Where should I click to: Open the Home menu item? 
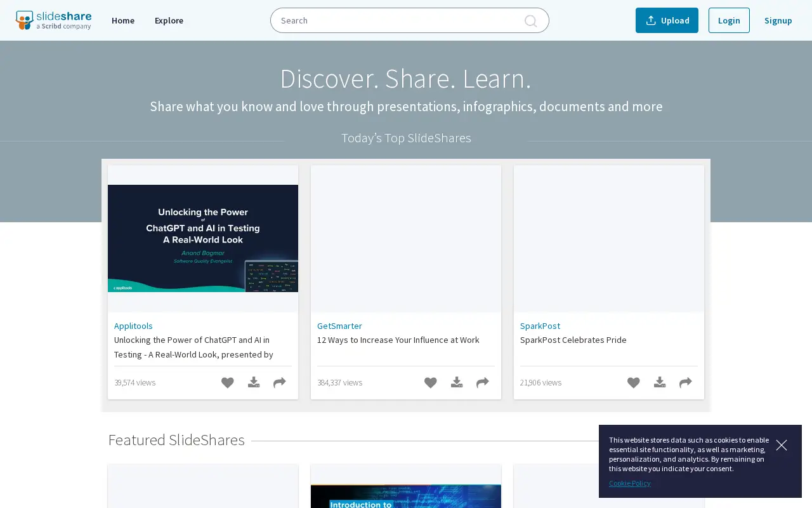tap(123, 20)
